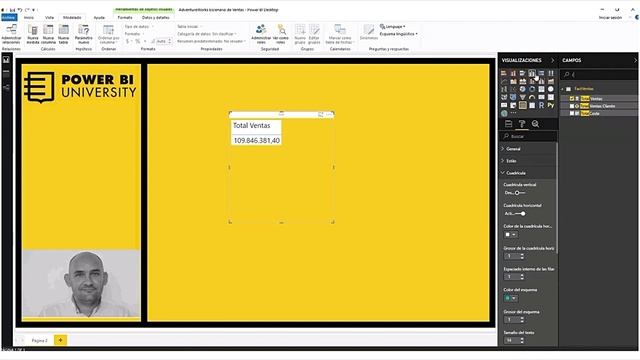Add a Nueva columna
Viewport: 640px width, 360px height.
pyautogui.click(x=48, y=34)
